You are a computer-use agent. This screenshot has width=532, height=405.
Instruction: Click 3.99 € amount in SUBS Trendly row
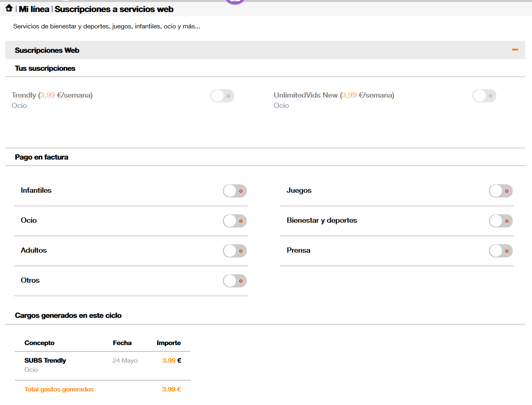point(172,361)
